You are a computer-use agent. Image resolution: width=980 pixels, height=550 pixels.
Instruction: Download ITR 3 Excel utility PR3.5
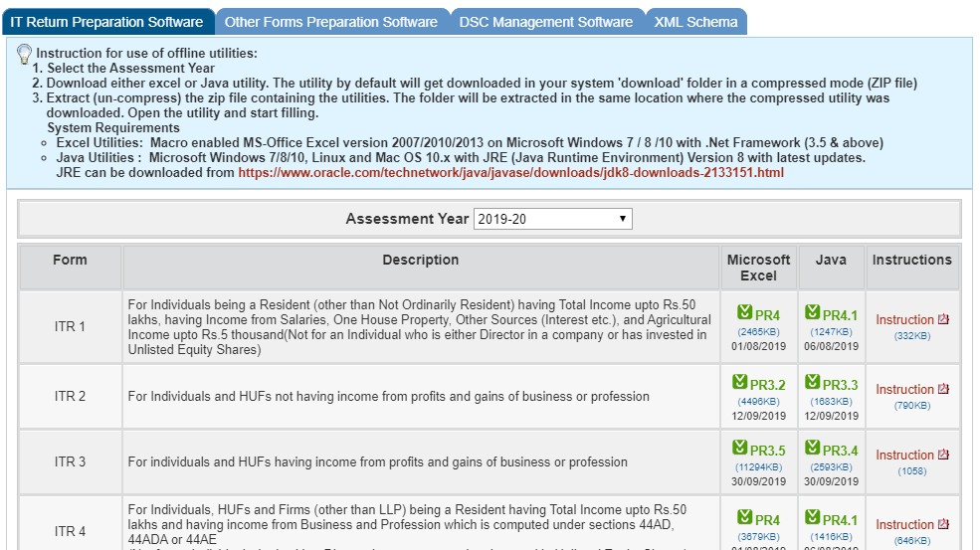[x=767, y=451]
